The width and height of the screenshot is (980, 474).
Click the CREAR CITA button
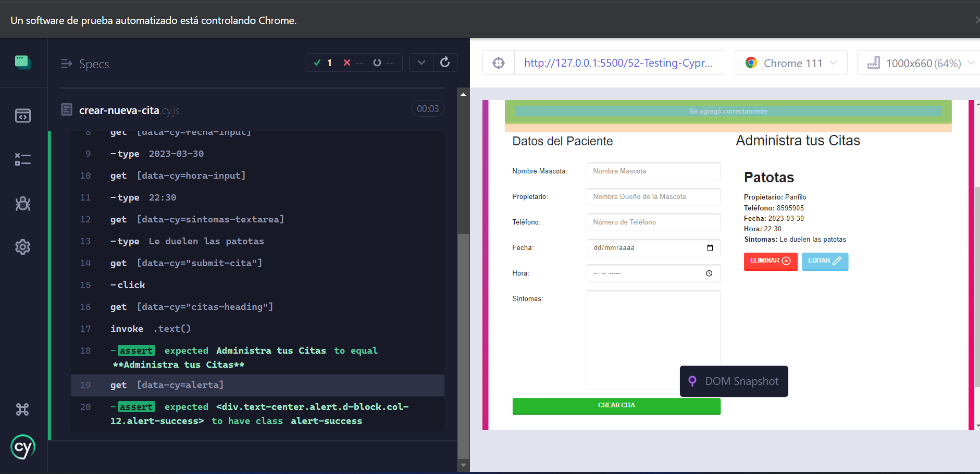[x=616, y=406]
